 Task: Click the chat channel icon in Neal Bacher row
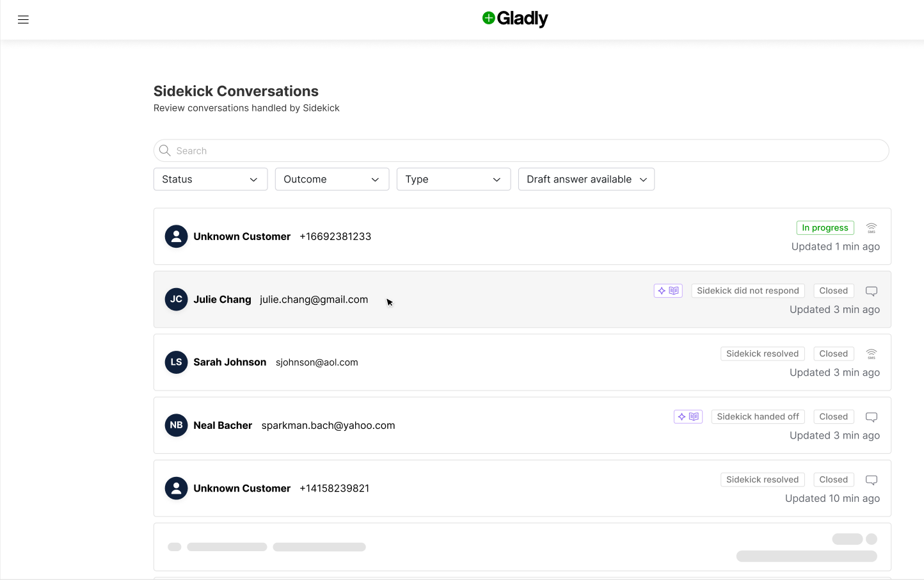(x=872, y=417)
